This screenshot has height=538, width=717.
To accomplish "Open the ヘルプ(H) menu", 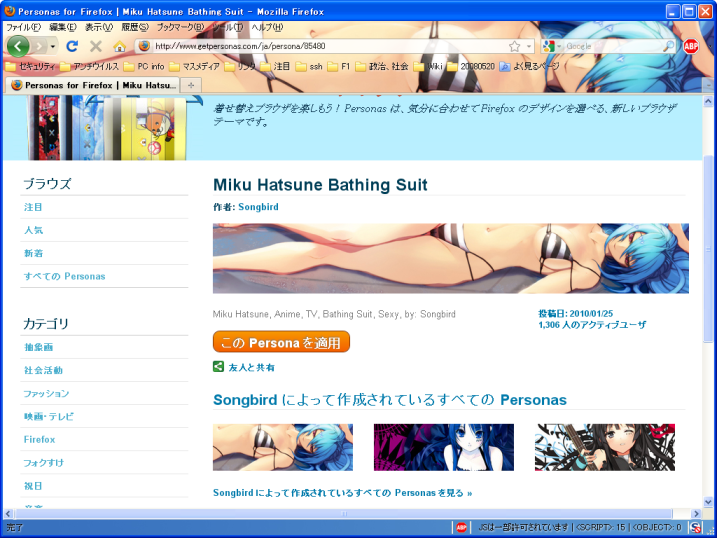I will tap(267, 27).
